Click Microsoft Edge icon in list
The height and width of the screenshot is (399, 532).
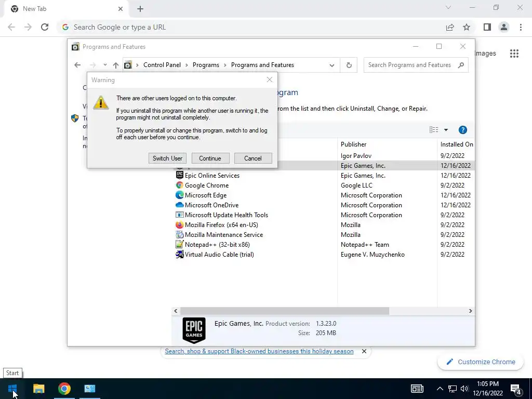click(179, 195)
